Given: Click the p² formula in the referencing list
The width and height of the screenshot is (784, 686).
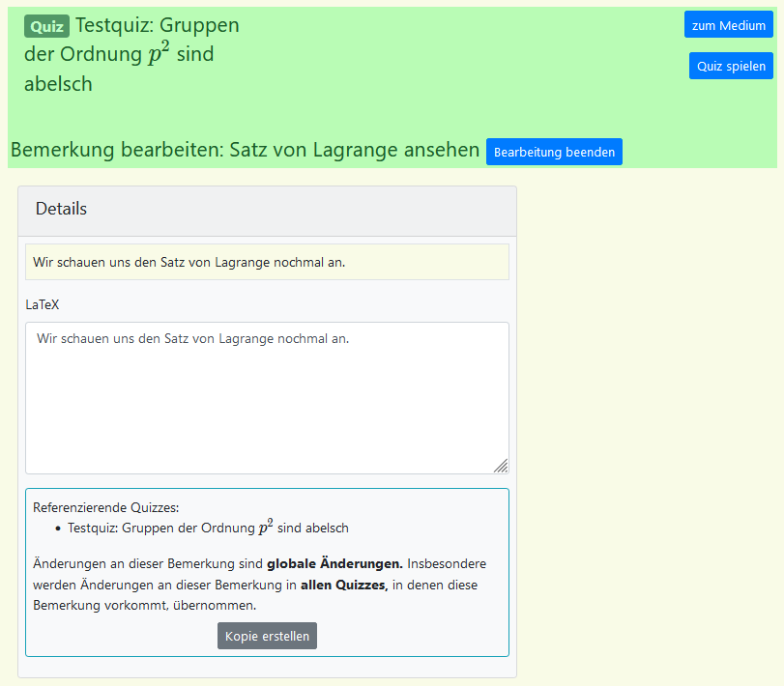Looking at the screenshot, I should tap(266, 527).
